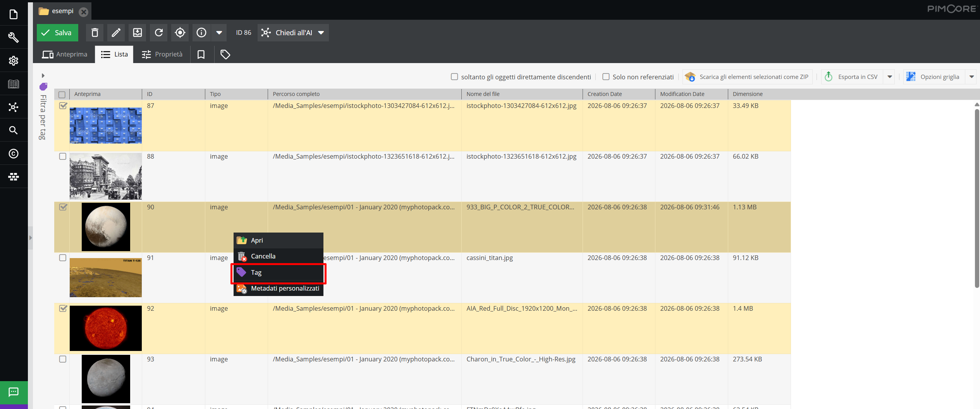This screenshot has height=409, width=980.
Task: Open the dropdown arrow beside Opzioni griglia
Action: pyautogui.click(x=971, y=77)
